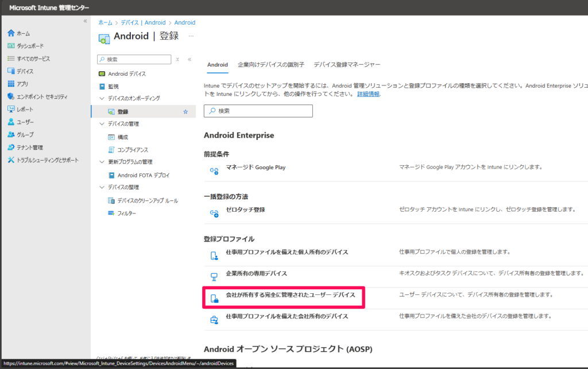Open 会社が所有する完全に管理されたユーザー デバイス link
Image resolution: width=588 pixels, height=369 pixels.
click(291, 295)
